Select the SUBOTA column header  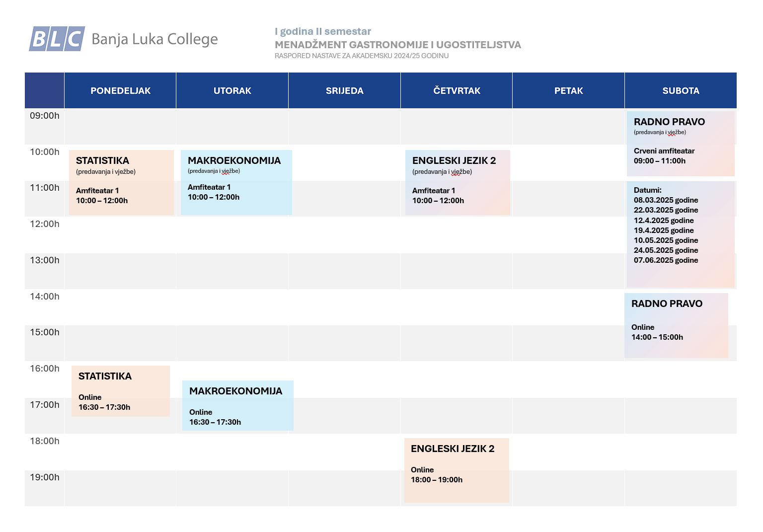681,90
